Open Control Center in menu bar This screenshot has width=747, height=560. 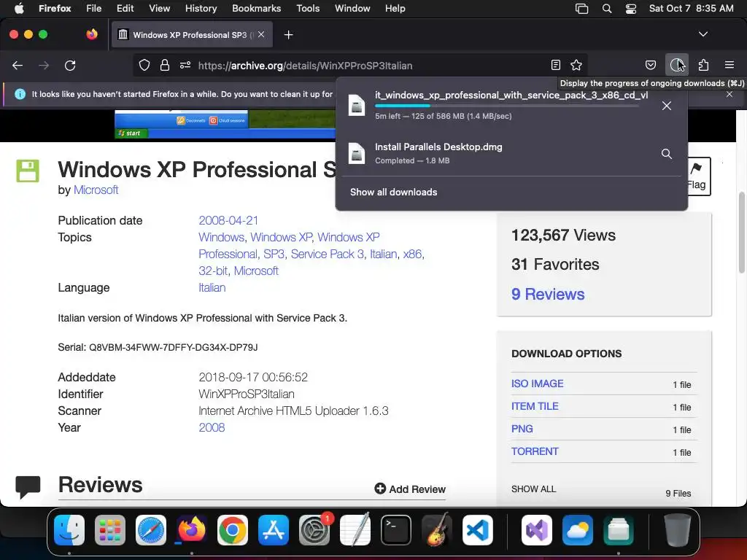pos(631,9)
